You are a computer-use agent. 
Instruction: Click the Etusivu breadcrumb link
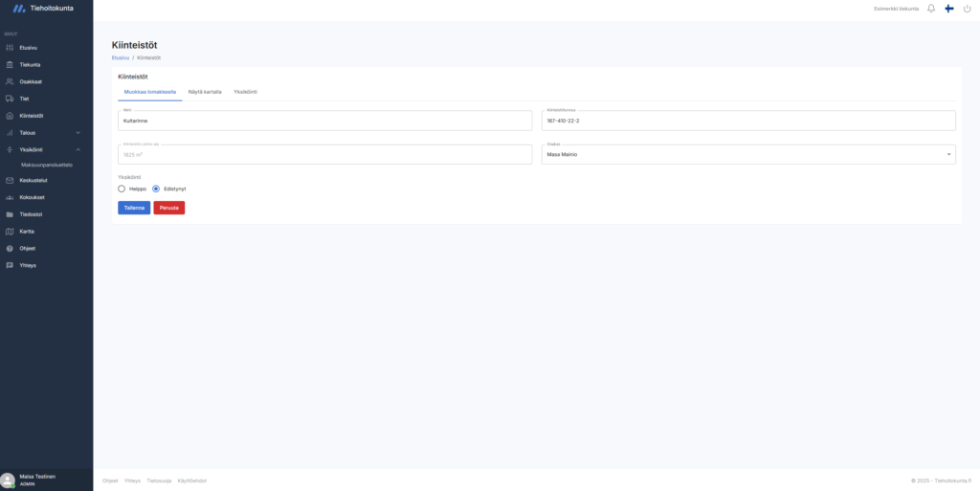120,57
